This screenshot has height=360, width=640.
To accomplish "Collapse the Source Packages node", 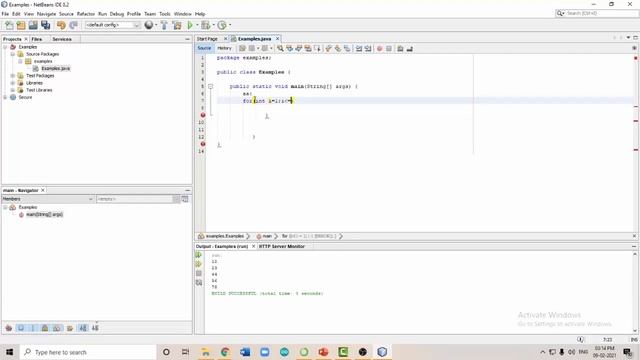I will pyautogui.click(x=13, y=54).
